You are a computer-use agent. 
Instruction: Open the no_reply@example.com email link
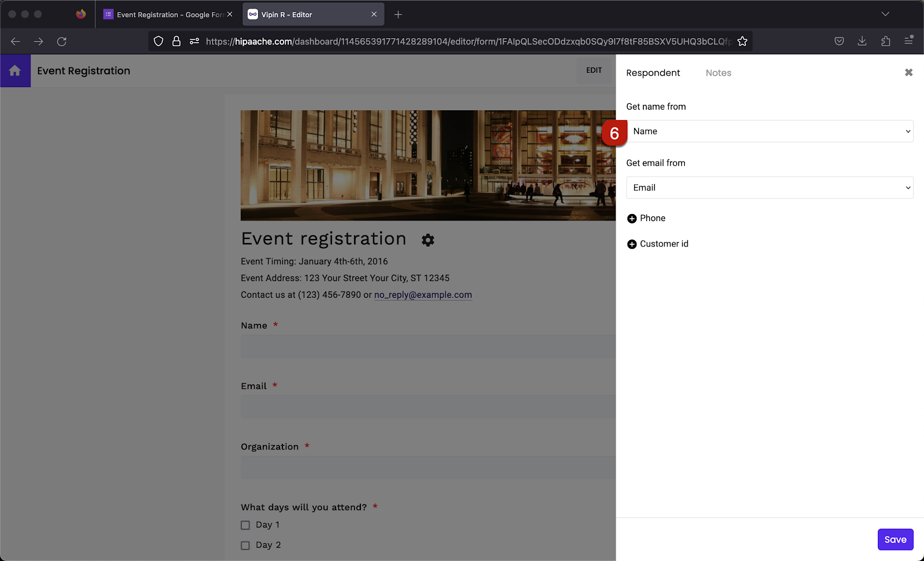(x=423, y=294)
